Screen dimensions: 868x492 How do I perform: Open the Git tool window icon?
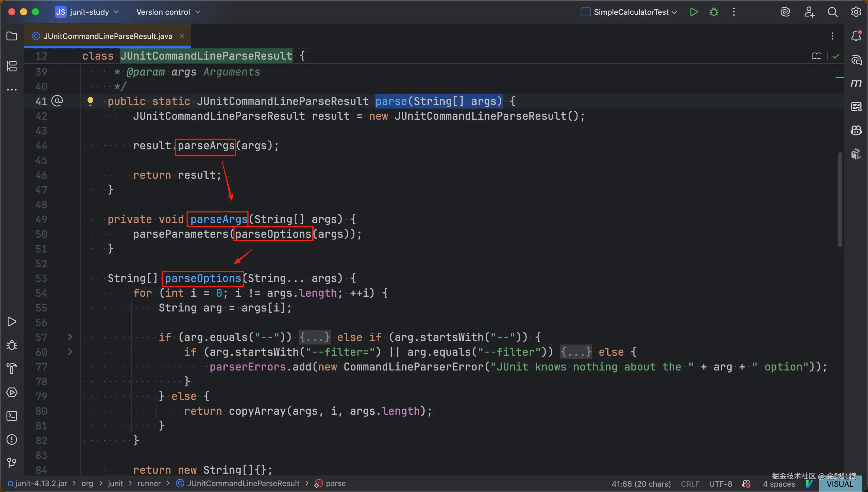(12, 463)
